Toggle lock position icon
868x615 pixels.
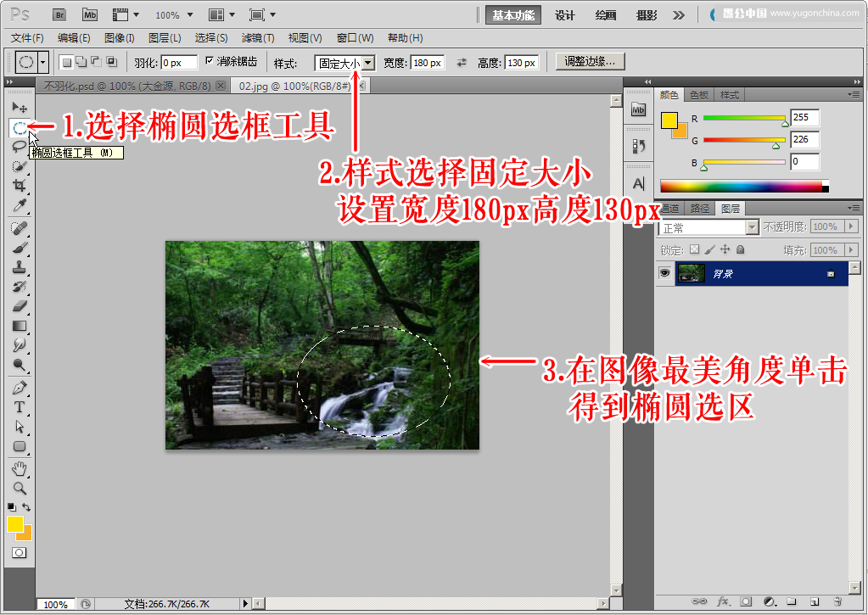pos(725,249)
